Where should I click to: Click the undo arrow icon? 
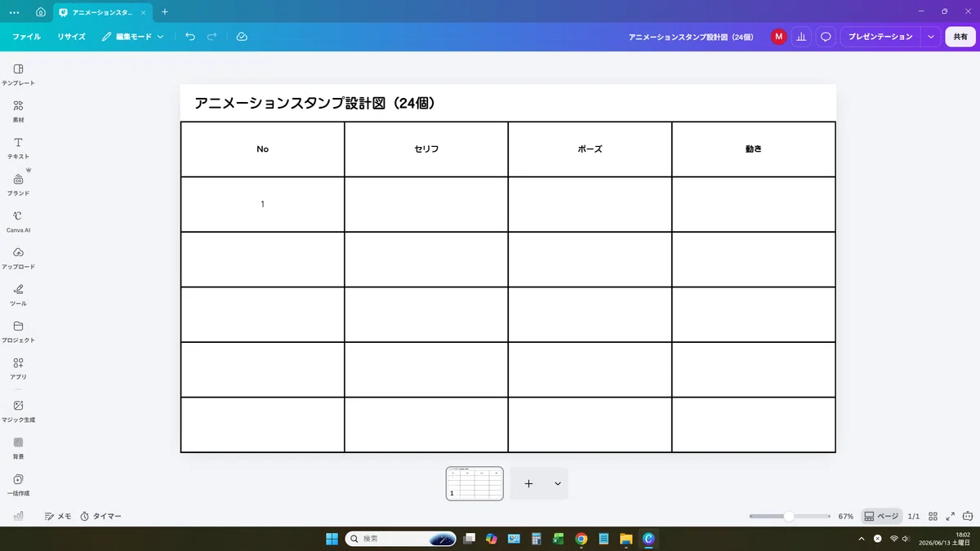[190, 37]
